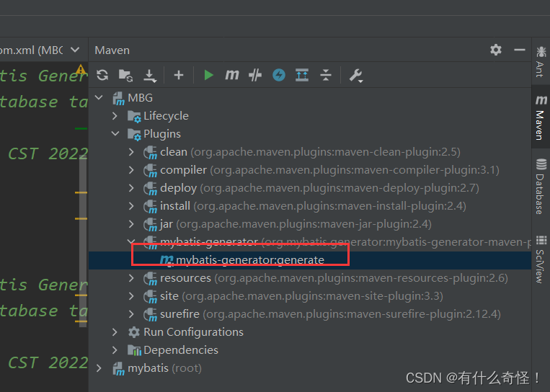Hide the Maven tool window
Image resolution: width=550 pixels, height=392 pixels.
(520, 50)
